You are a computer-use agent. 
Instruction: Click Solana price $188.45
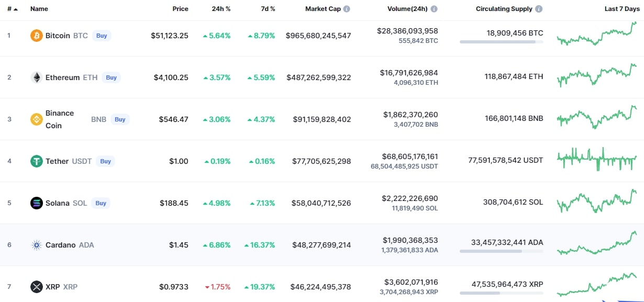pyautogui.click(x=174, y=203)
